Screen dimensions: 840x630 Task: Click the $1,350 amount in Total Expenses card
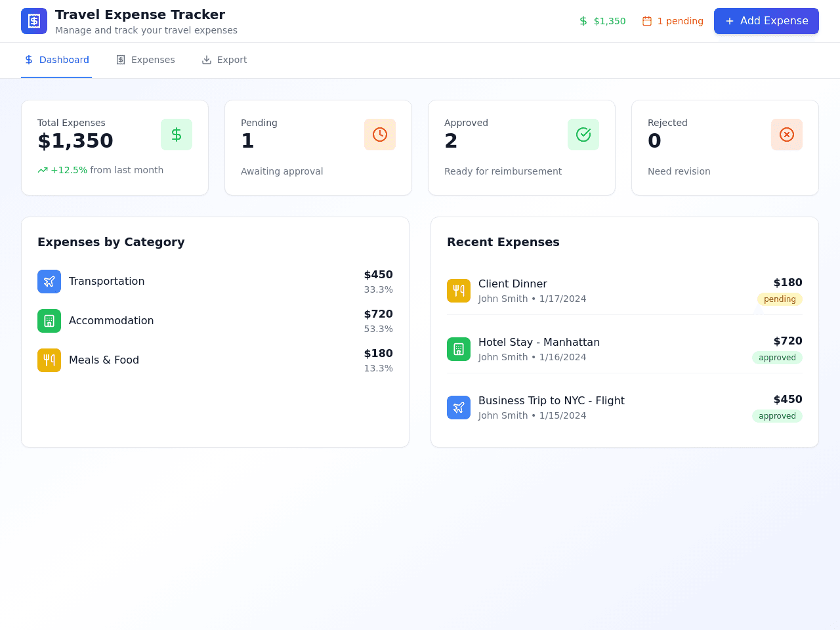(x=75, y=140)
